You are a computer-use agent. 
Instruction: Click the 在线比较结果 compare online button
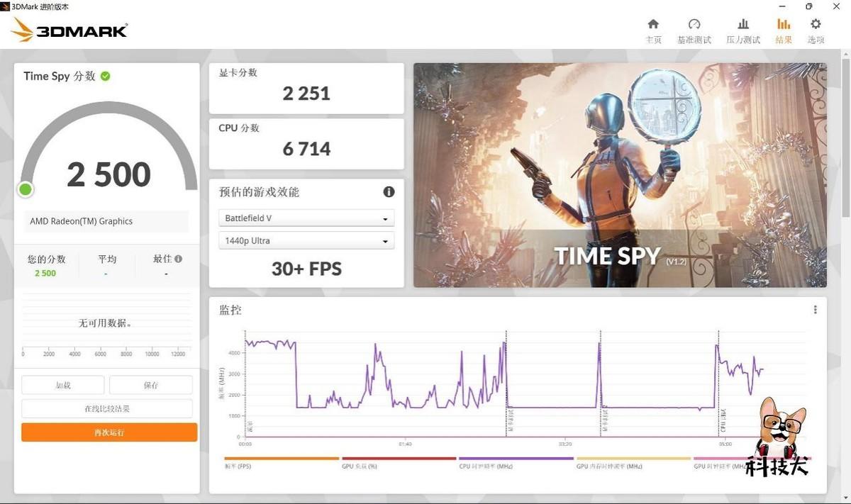pos(107,409)
